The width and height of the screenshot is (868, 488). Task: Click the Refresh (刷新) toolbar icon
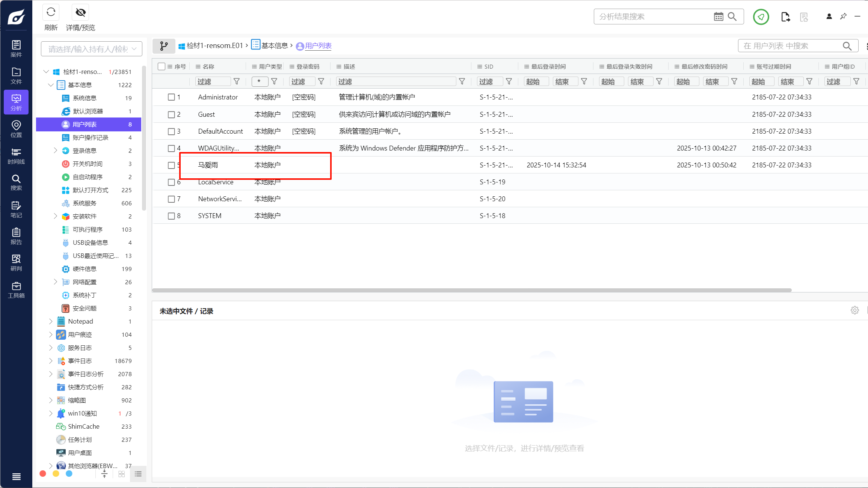[x=51, y=12]
